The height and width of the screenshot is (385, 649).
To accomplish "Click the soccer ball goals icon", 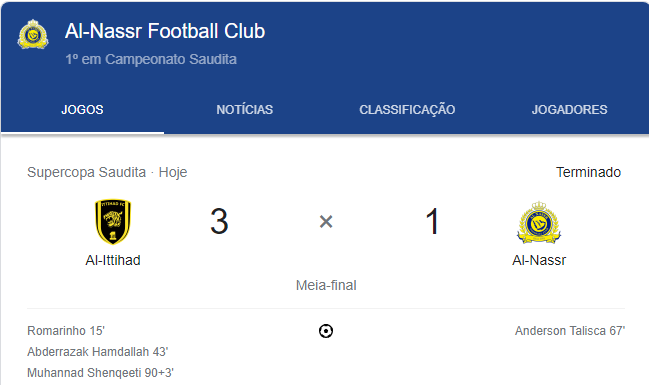I will point(326,331).
